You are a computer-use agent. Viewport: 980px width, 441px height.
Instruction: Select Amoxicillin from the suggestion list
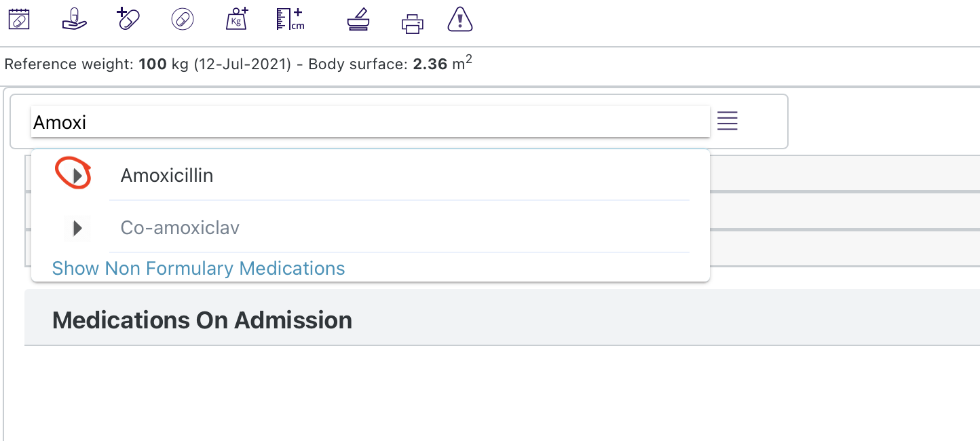[167, 175]
